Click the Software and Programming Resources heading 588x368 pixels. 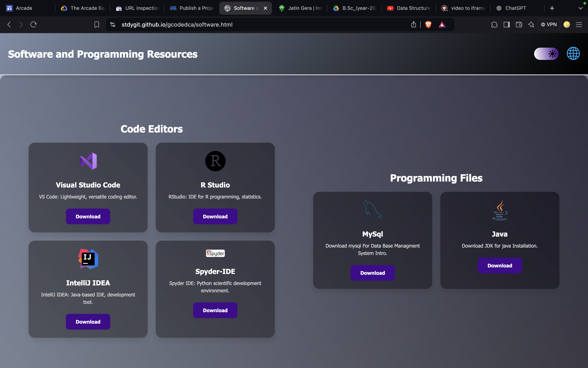pyautogui.click(x=103, y=54)
